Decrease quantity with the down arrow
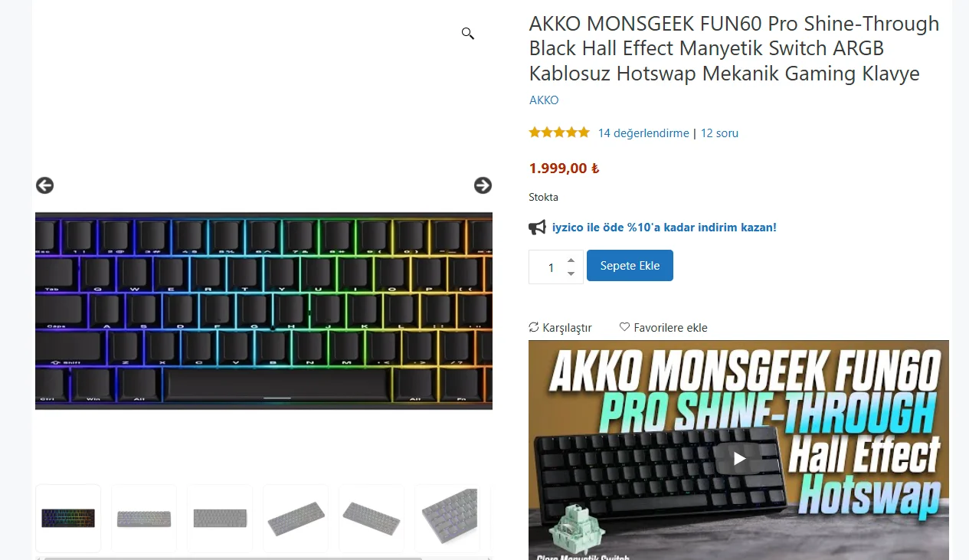 point(571,273)
